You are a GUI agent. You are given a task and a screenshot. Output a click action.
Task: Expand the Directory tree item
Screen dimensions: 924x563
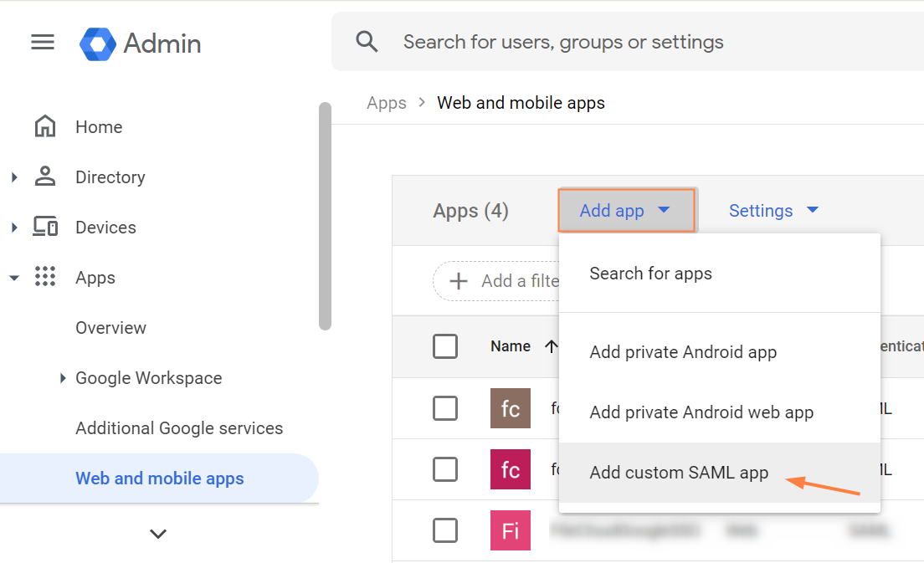[14, 177]
